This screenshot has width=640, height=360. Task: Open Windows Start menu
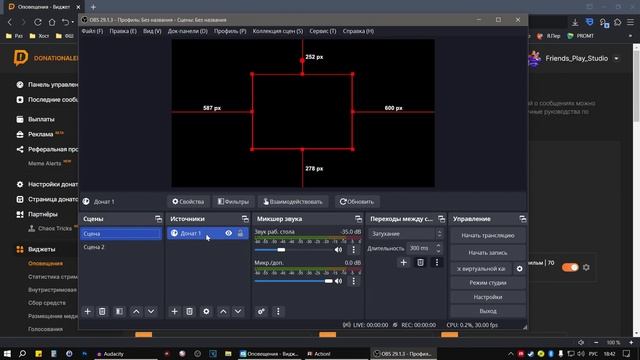point(7,354)
